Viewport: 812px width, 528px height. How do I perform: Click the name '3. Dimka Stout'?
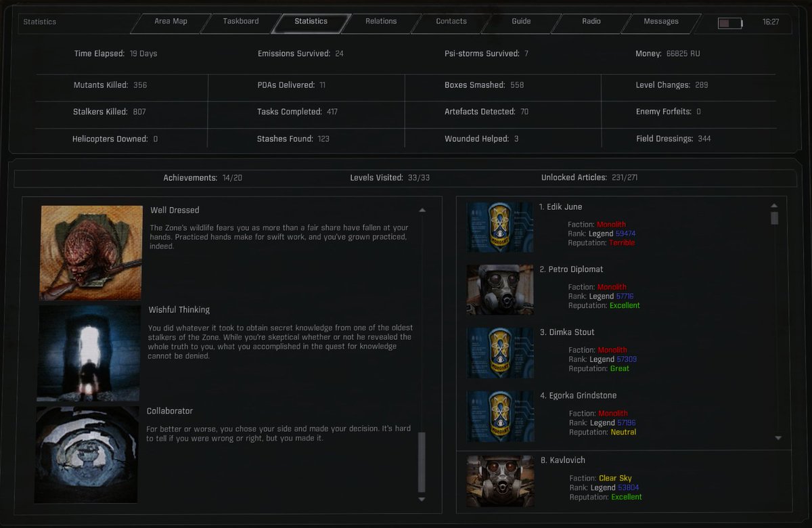coord(567,332)
